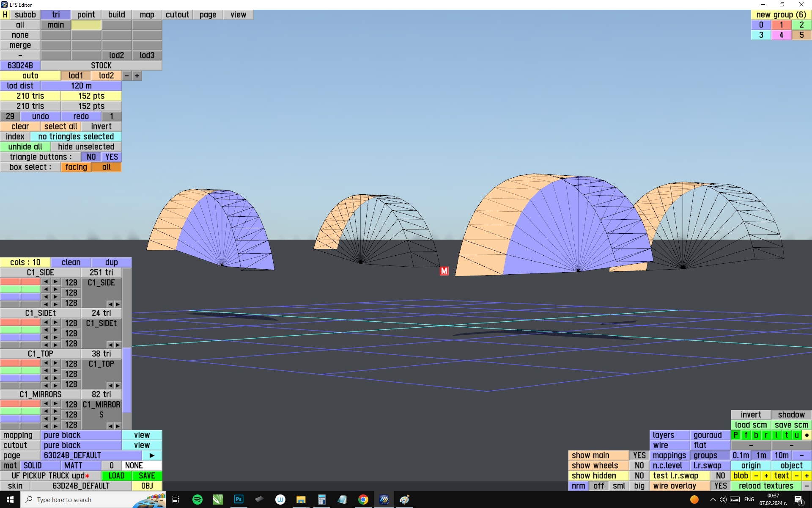Expand page list with arrow button

(152, 456)
